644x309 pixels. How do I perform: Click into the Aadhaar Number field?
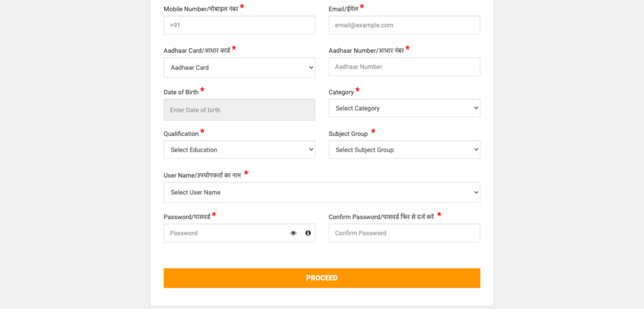404,67
